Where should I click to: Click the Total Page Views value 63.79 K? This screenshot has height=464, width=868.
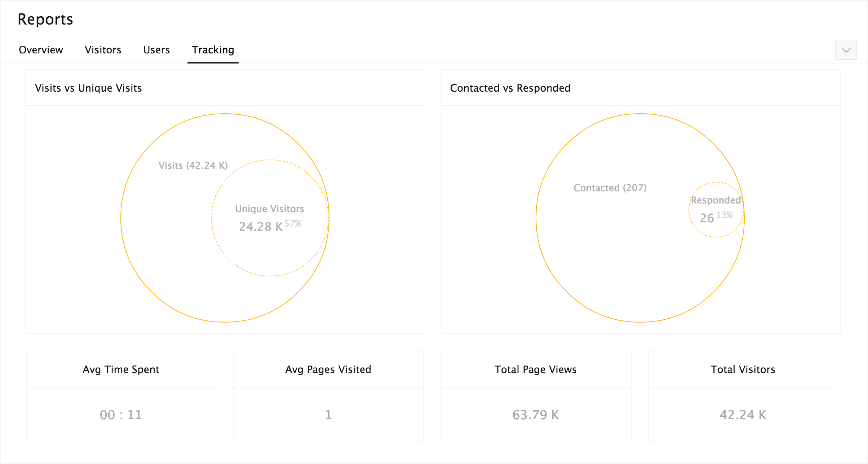[x=536, y=415]
